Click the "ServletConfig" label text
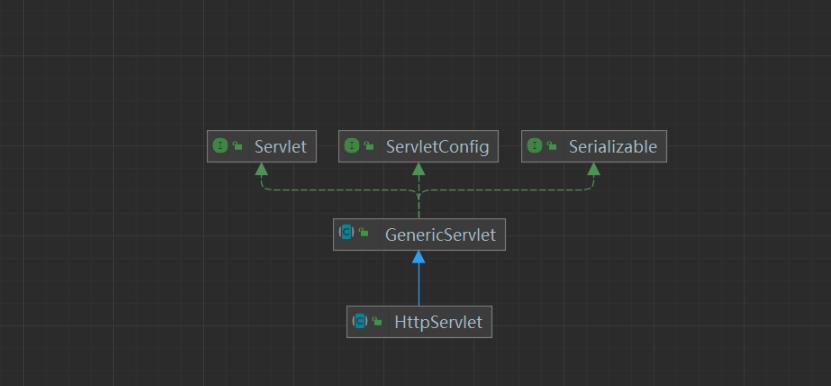 pos(437,147)
